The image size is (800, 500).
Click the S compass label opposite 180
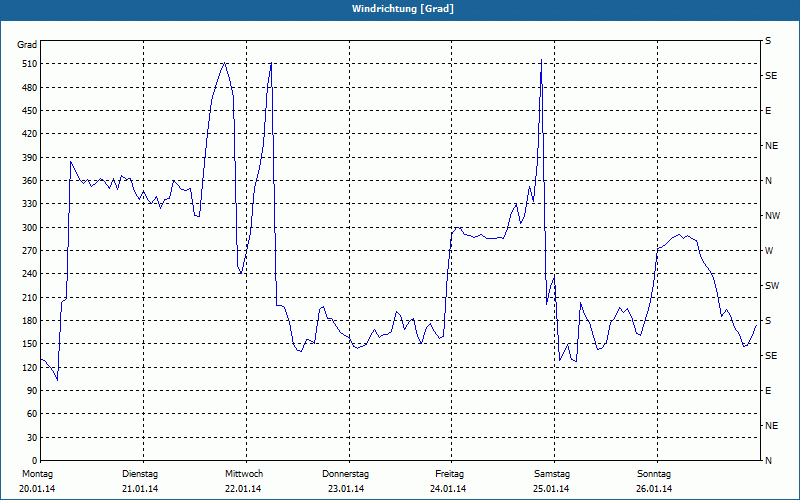768,320
